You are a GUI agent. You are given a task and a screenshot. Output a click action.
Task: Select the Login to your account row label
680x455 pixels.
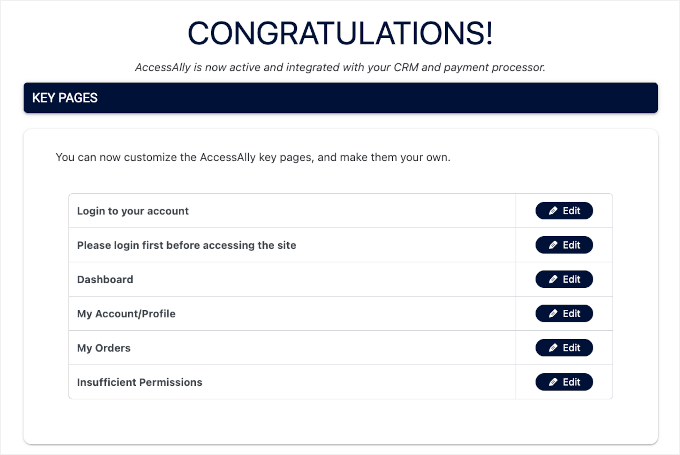click(x=133, y=211)
